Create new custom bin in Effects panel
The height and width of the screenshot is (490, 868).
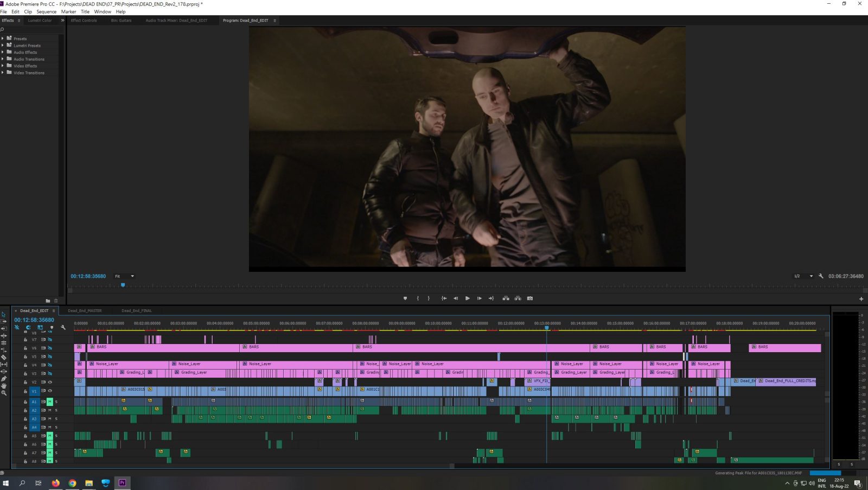click(x=48, y=301)
